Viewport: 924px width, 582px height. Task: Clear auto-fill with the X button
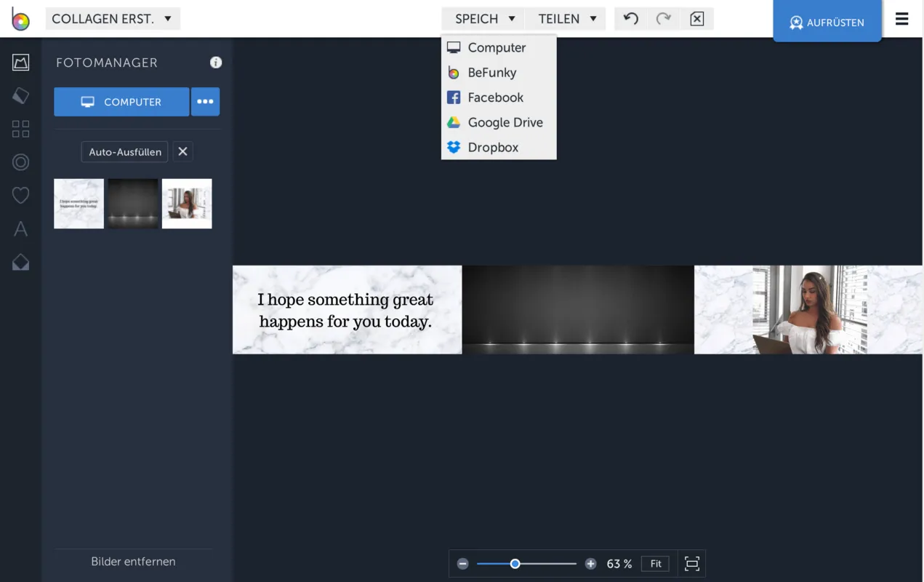click(182, 151)
